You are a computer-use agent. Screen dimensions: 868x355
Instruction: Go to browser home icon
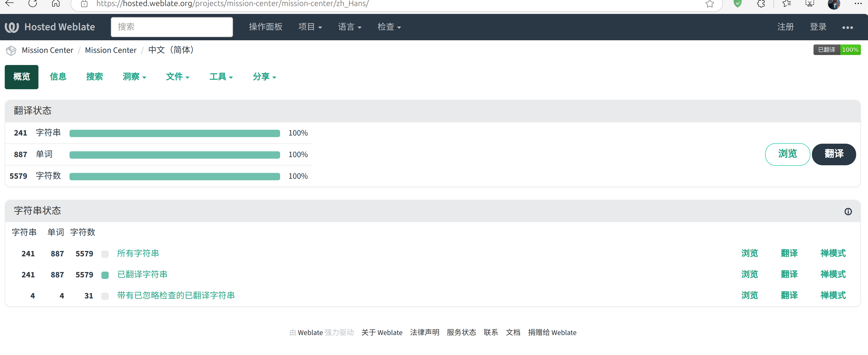[x=56, y=3]
